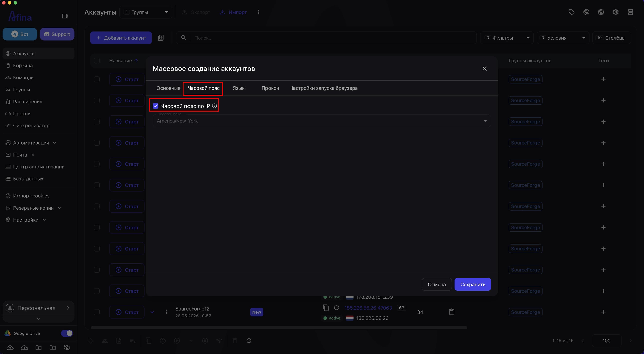
Task: Click the hidden-eye icon in bottom left
Action: (x=67, y=347)
